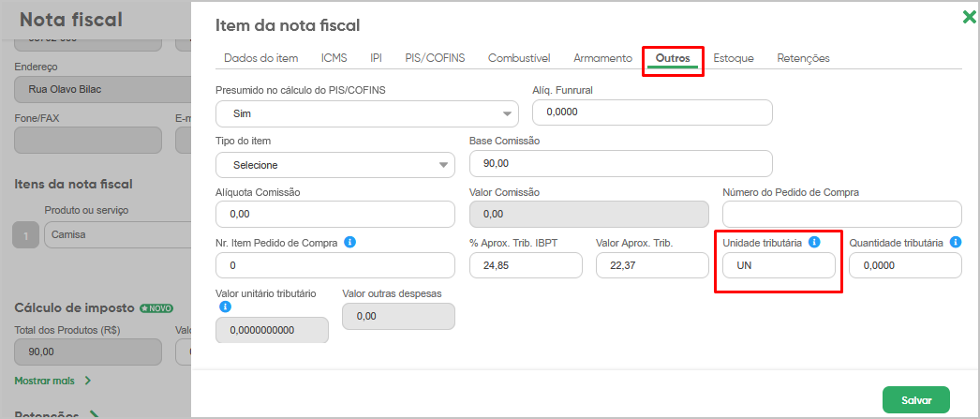The width and height of the screenshot is (980, 419).
Task: Select the Unidade tributária UN field
Action: click(x=779, y=265)
